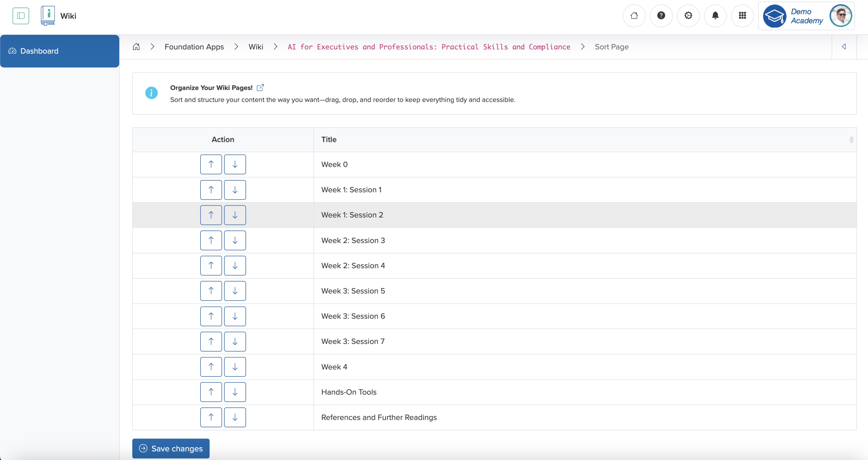Image resolution: width=868 pixels, height=460 pixels.
Task: Open settings using the gear icon
Action: [688, 15]
